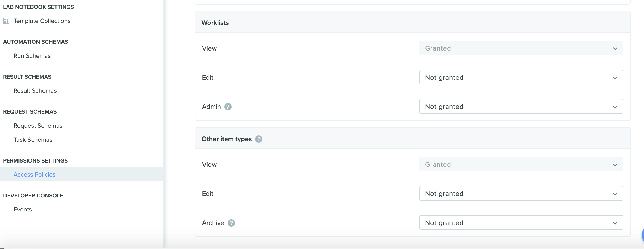Open Template Collections settings
This screenshot has width=644, height=249.
[42, 21]
